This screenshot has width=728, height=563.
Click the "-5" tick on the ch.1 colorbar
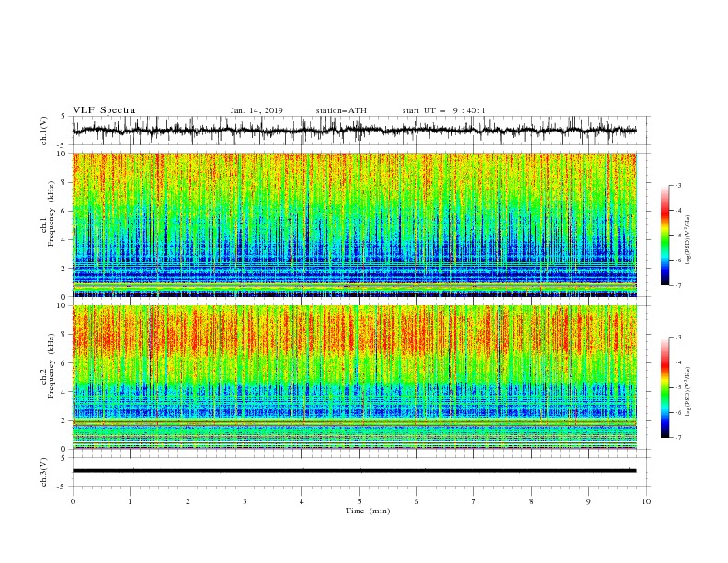coord(678,236)
